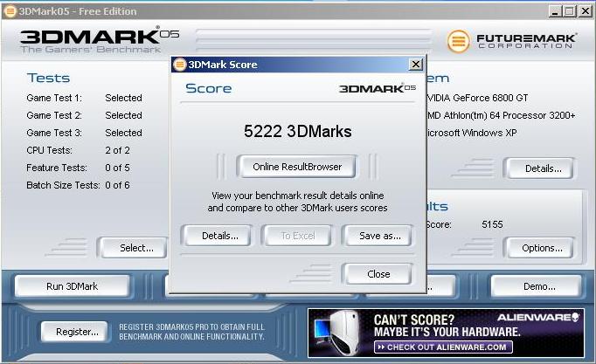
Task: Open the Online ResultBrowser
Action: [297, 167]
